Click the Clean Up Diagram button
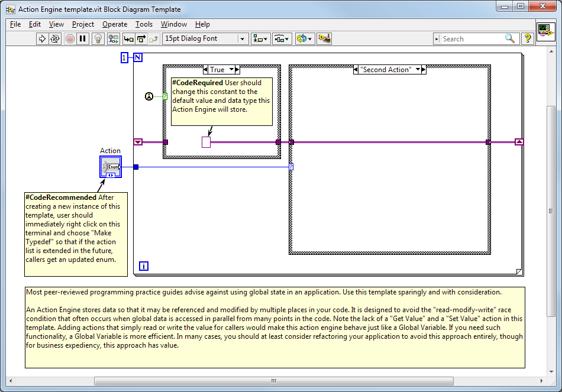The width and height of the screenshot is (562, 392). (x=324, y=38)
